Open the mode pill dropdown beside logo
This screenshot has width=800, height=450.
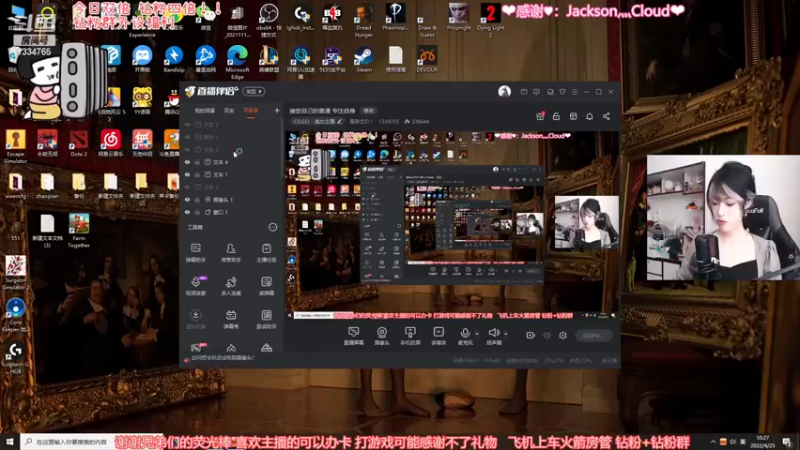click(254, 91)
